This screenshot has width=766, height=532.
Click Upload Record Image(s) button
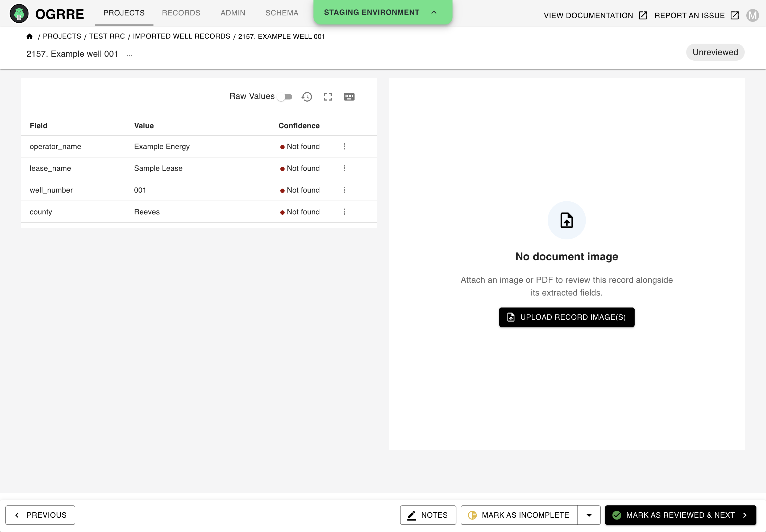[x=567, y=317]
